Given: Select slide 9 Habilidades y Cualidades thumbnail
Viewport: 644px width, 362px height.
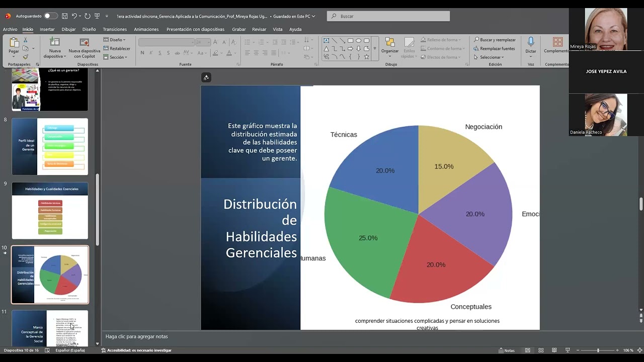Looking at the screenshot, I should tap(50, 211).
